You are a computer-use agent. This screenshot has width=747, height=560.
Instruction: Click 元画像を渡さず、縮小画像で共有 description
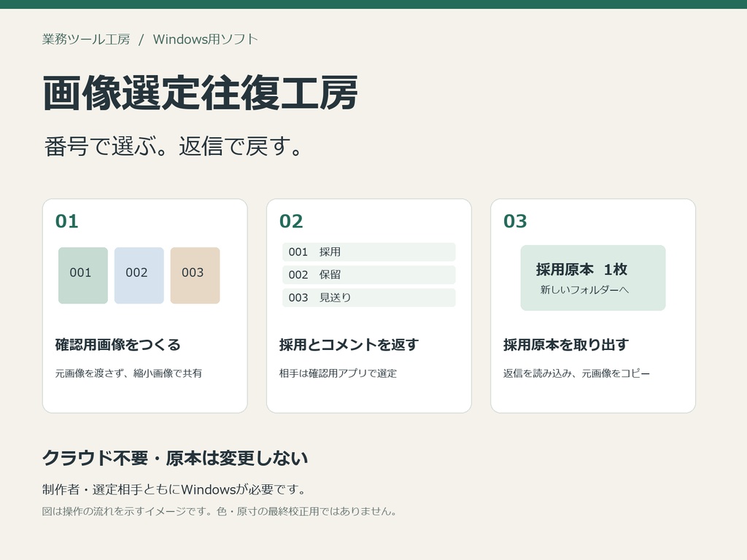click(x=128, y=373)
